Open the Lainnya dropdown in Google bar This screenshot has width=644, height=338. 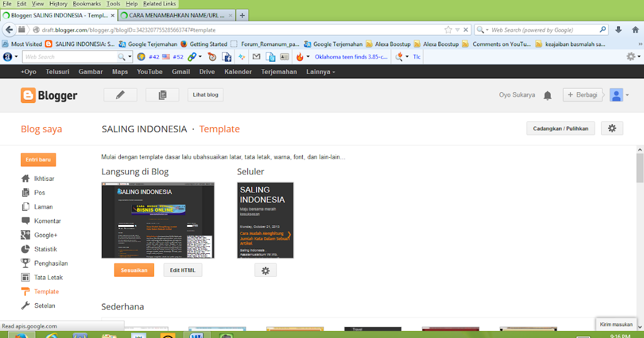[x=321, y=72]
